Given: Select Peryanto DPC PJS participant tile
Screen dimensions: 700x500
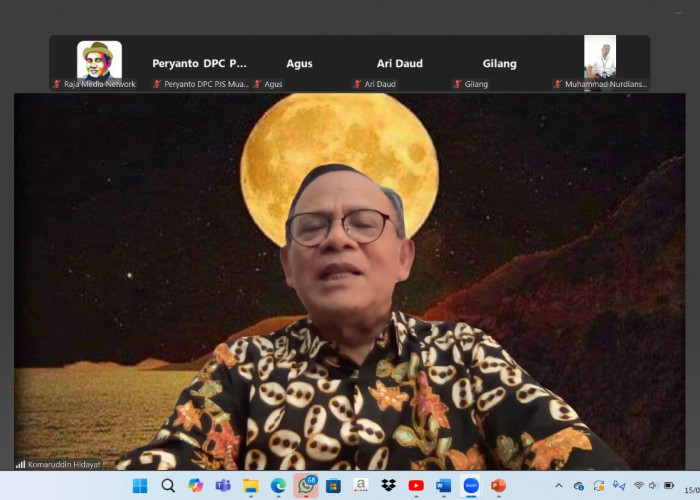Looking at the screenshot, I should point(200,63).
